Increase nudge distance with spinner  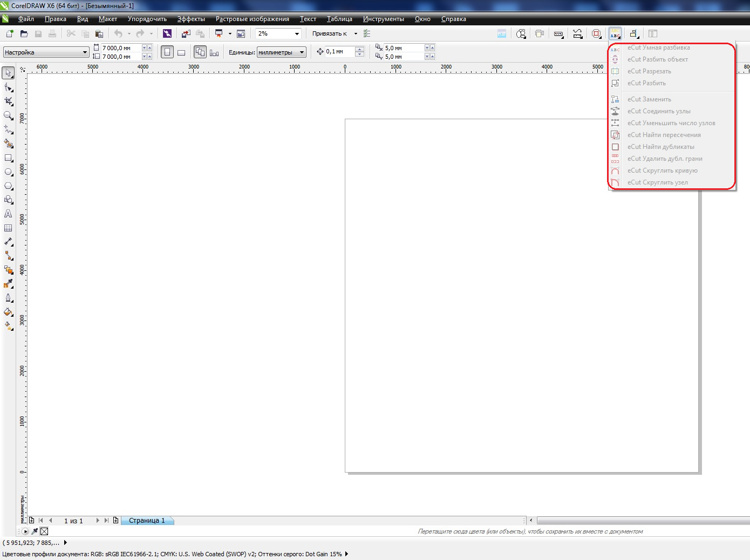tap(360, 49)
